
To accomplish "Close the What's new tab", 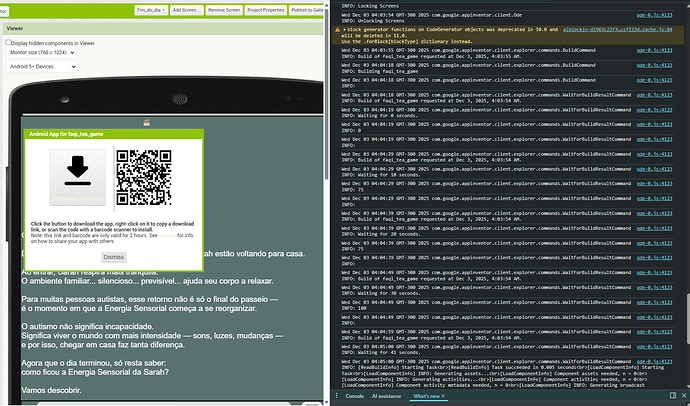I will [441, 397].
